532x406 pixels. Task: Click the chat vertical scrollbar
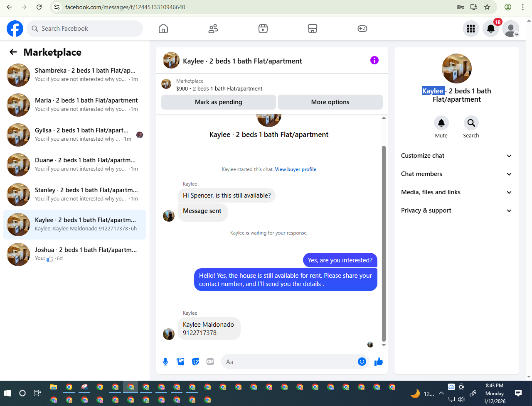384,243
